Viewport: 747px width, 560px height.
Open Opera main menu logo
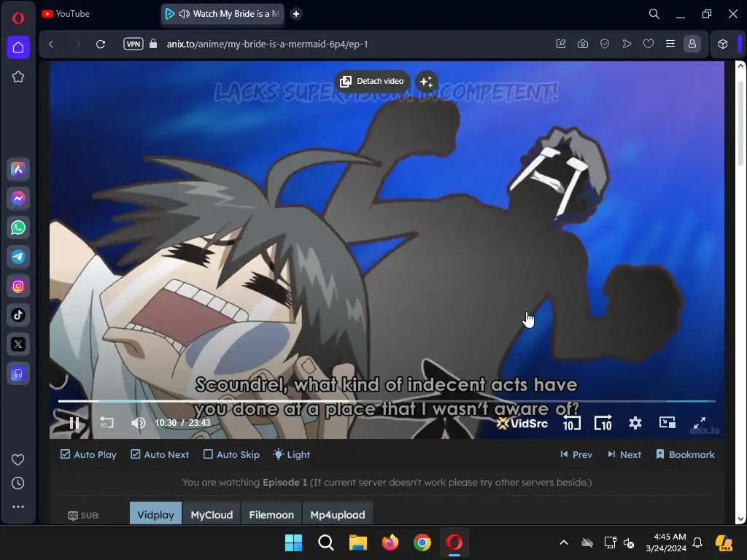(18, 18)
